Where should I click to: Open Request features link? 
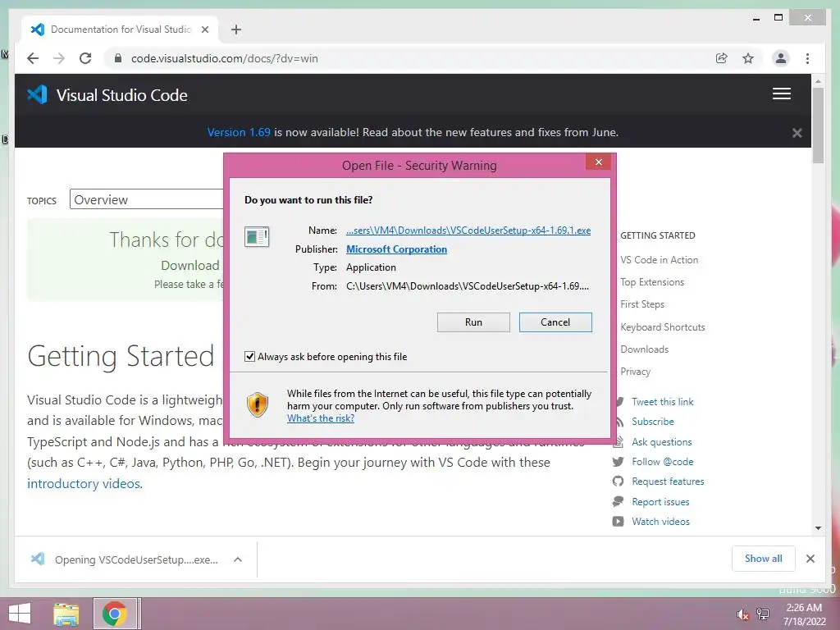[668, 482]
